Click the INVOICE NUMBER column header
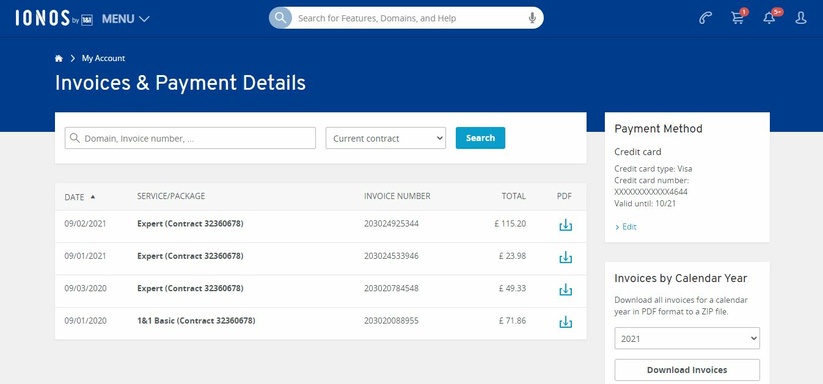The width and height of the screenshot is (823, 384). point(397,196)
